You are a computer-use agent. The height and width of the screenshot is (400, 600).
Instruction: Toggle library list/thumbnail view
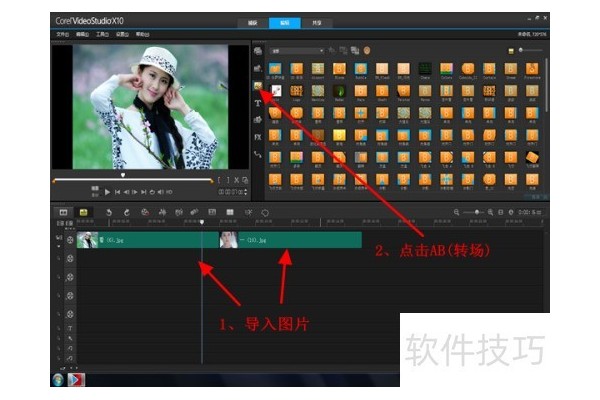point(510,51)
